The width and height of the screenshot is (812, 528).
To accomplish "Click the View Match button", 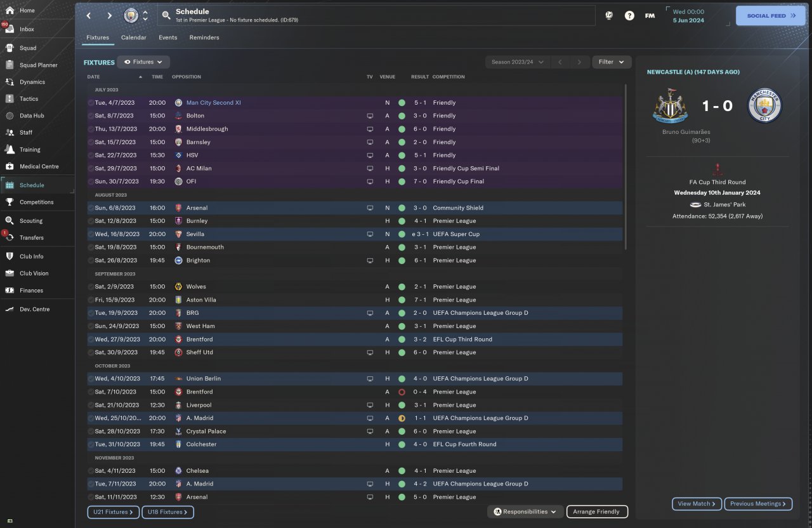I will pos(696,504).
